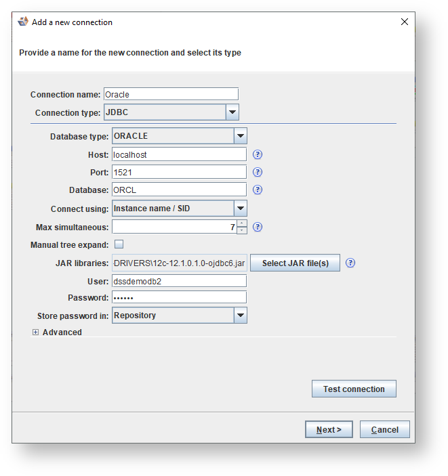Click the help icon next to Host
The image size is (448, 476).
(x=258, y=154)
